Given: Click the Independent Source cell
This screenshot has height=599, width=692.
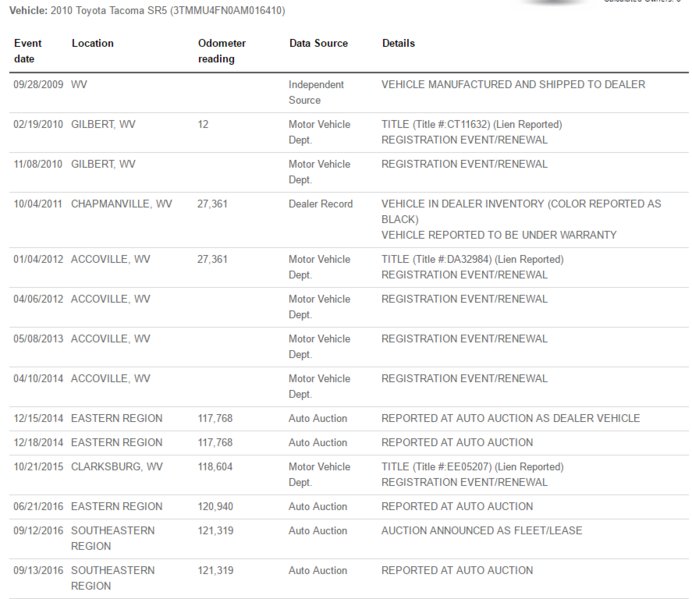Looking at the screenshot, I should [x=316, y=92].
